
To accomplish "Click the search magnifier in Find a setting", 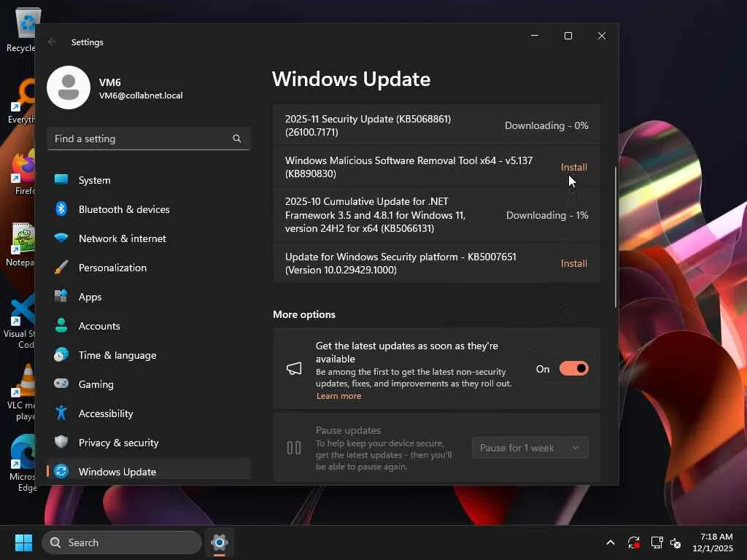I will 237,139.
